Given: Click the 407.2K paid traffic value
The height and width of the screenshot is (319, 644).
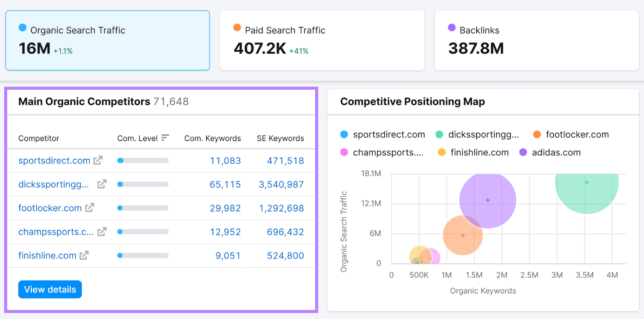Looking at the screenshot, I should 260,48.
